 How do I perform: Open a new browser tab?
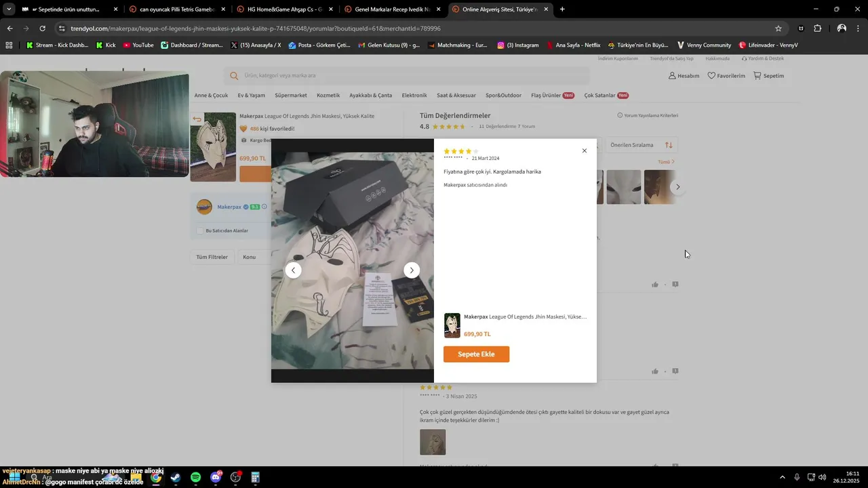(562, 9)
